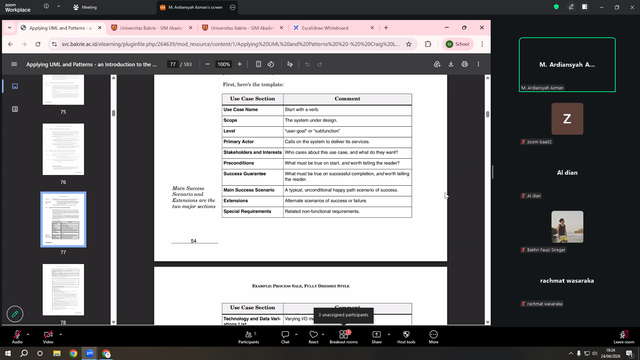
Task: View site information icon in address bar
Action: pos(54,44)
